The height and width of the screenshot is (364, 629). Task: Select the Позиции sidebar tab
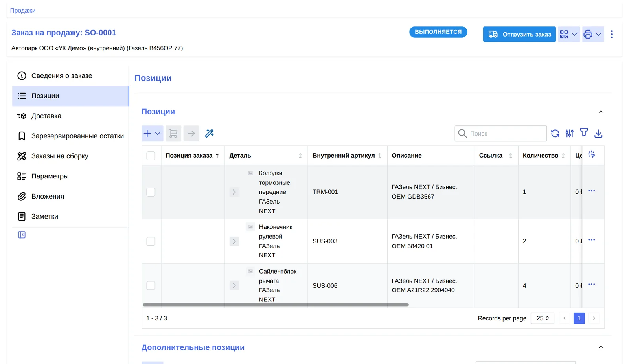(70, 96)
